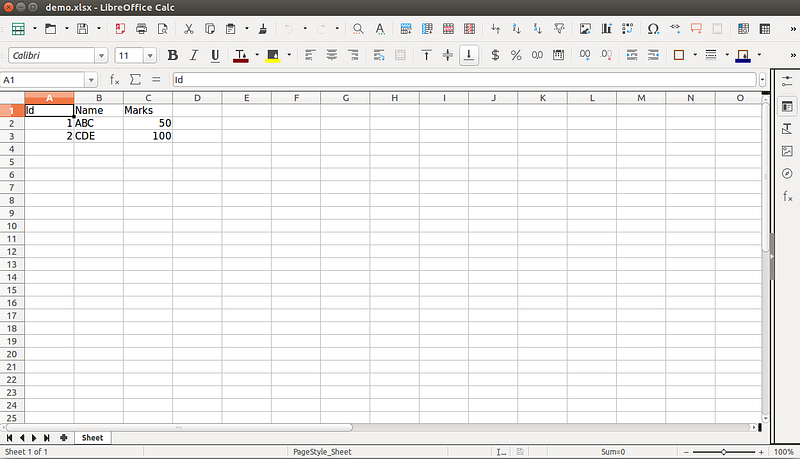Screen dimensions: 800x459
Task: Click the formula input line
Action: pyautogui.click(x=464, y=80)
